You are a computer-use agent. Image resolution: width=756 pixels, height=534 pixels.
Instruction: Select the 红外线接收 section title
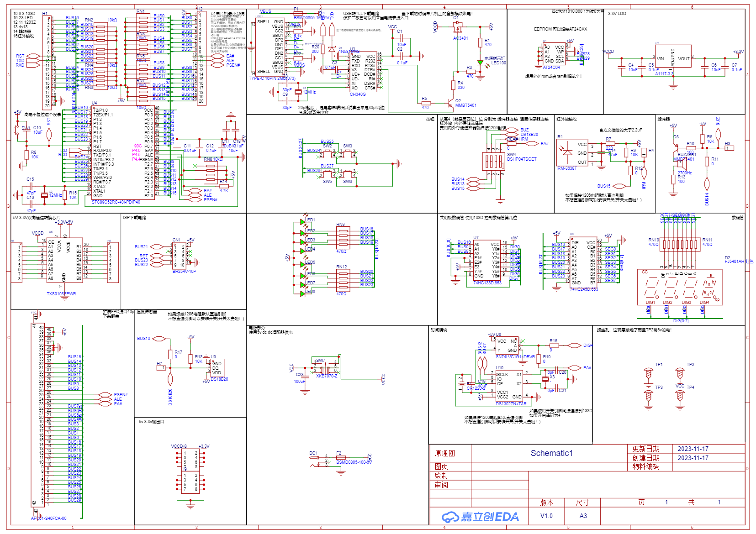(x=567, y=119)
